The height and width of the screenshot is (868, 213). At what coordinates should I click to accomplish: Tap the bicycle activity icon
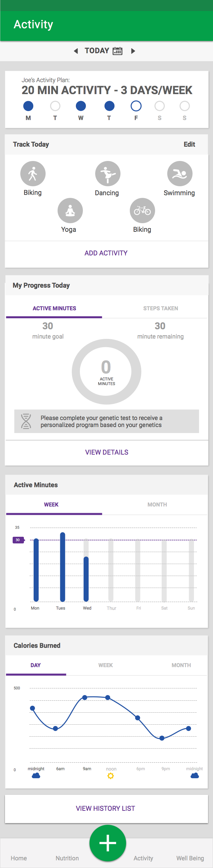click(142, 211)
